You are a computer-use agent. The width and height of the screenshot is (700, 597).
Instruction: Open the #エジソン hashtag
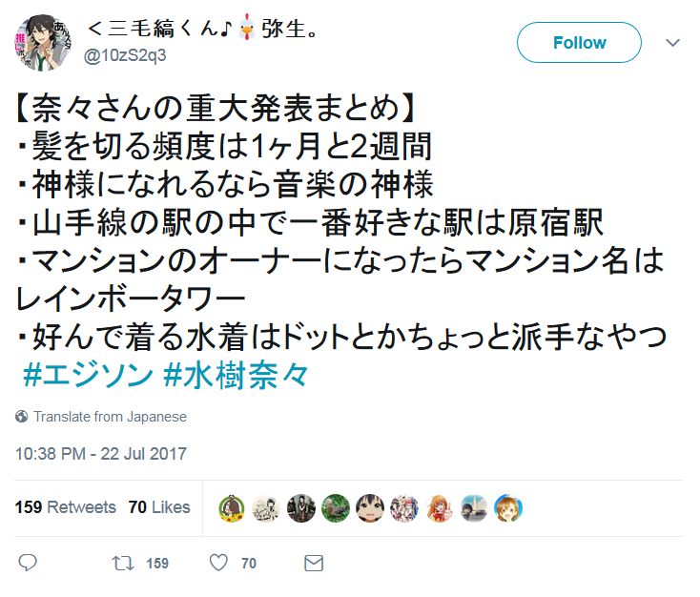coord(88,375)
